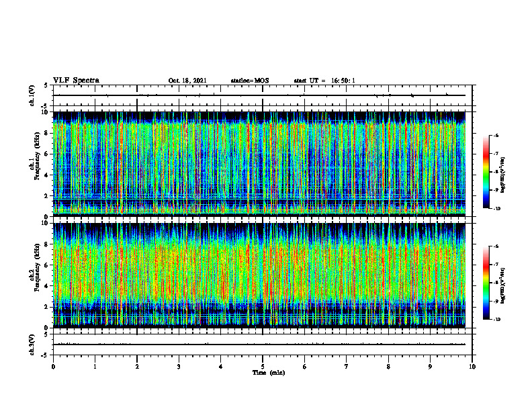Select the "start UT = 16:50: 1" text

(x=324, y=81)
